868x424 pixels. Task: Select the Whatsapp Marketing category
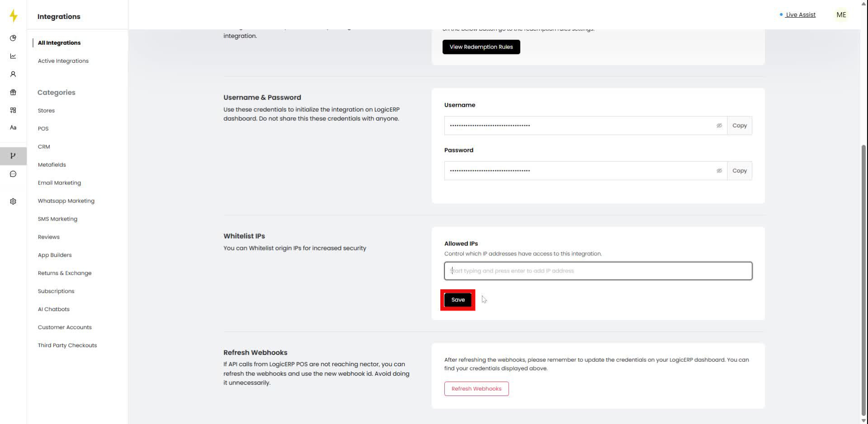tap(66, 201)
